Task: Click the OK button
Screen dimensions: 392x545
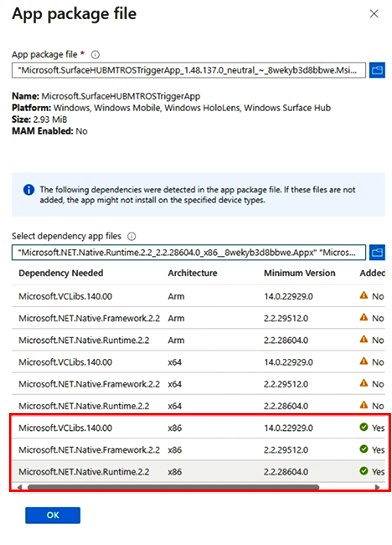Action: coord(52,515)
